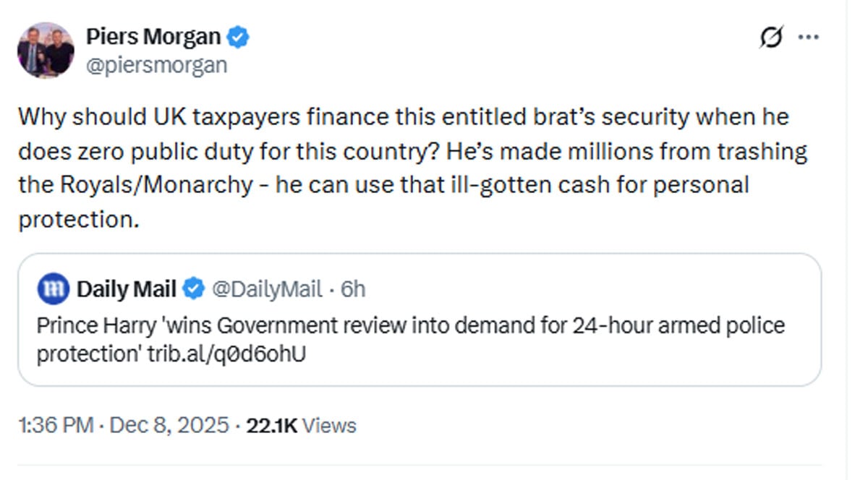Open the @DailyMail handle

265,289
